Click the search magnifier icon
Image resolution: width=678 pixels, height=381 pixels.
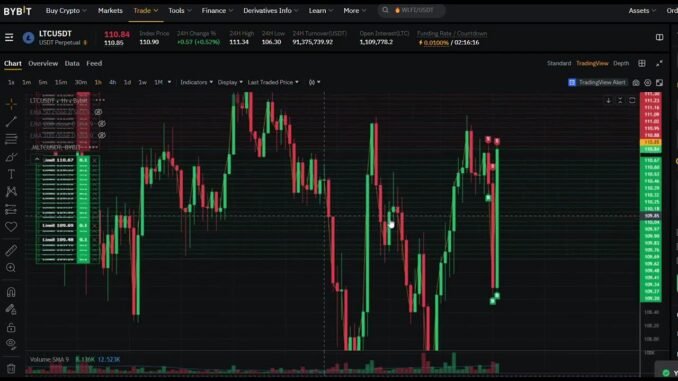385,10
